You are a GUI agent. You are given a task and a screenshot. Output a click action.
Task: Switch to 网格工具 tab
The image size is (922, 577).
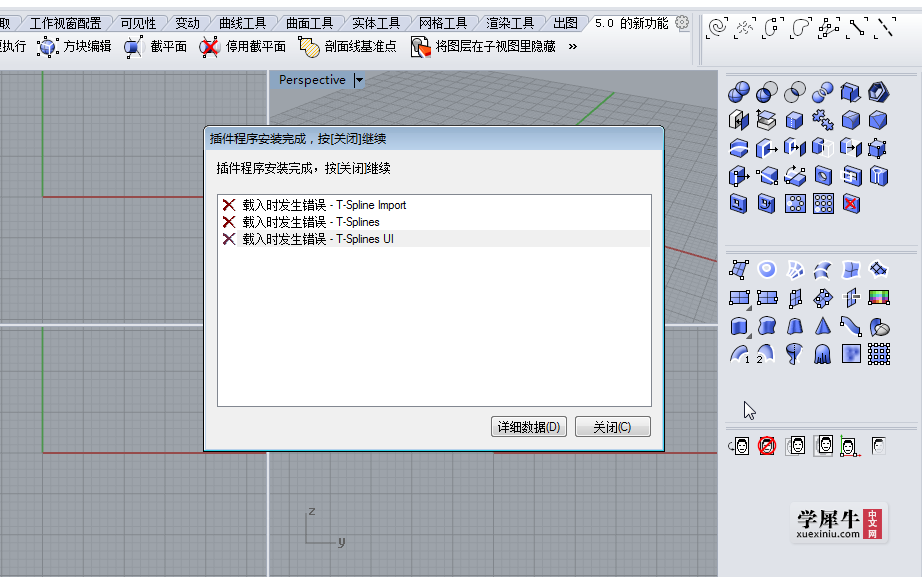(443, 24)
